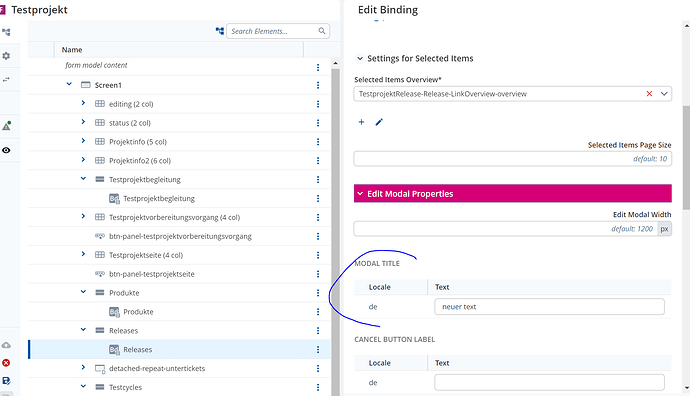Click the save icon in left sidebar
This screenshot has width=690, height=396.
tap(6, 381)
